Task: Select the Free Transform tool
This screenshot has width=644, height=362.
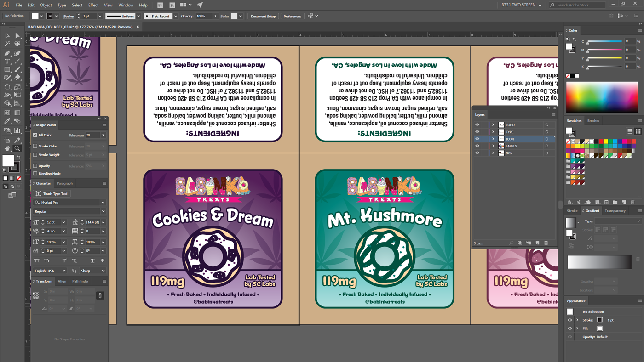Action: tap(17, 96)
